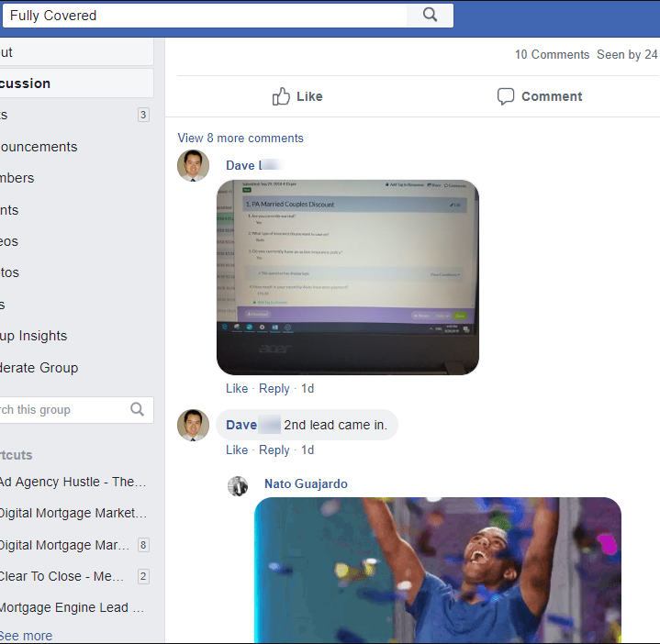This screenshot has height=644, width=660.
Task: Click profile avatar beside '2nd lead came in'
Action: (193, 426)
